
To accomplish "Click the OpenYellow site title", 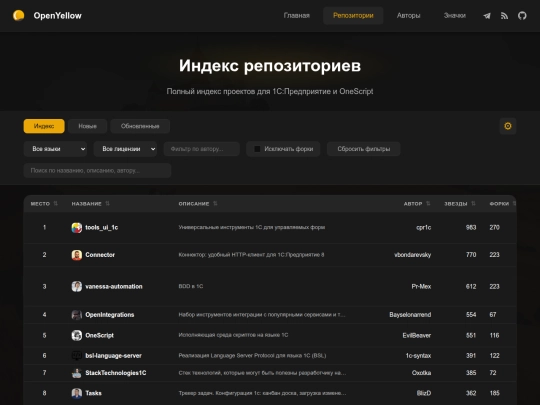I will click(58, 16).
